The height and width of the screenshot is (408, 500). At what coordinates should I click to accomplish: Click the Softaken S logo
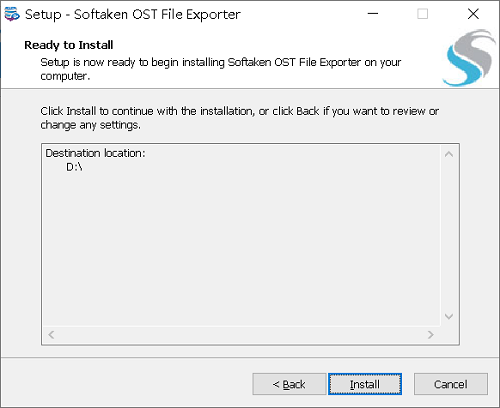click(x=469, y=58)
